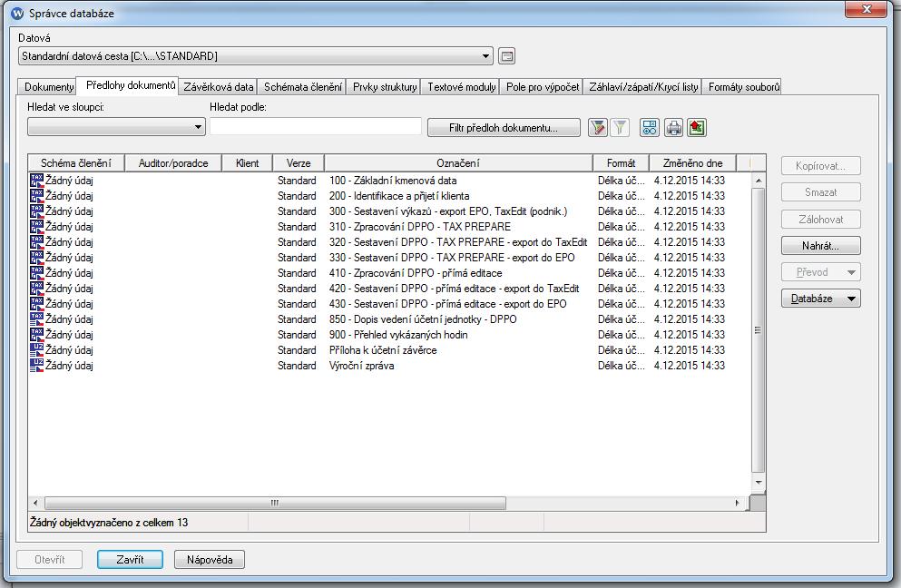Go to the Prvky struktury tab
The width and height of the screenshot is (901, 588).
click(385, 87)
